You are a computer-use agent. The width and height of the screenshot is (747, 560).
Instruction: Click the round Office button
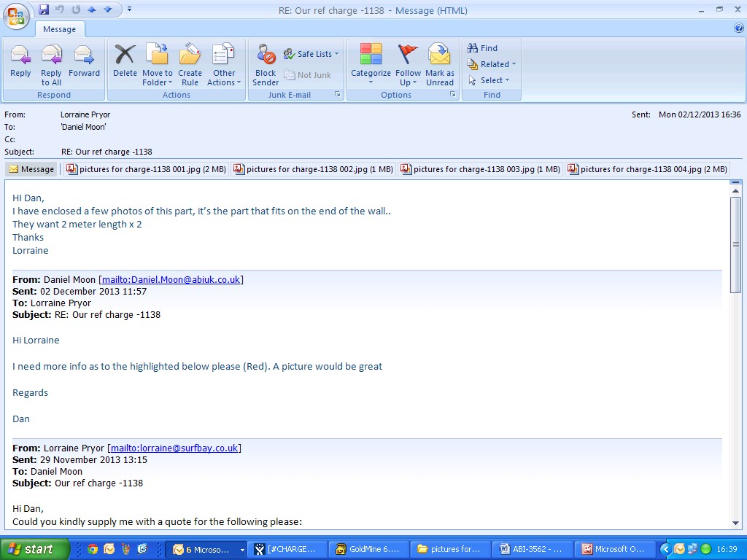[15, 15]
